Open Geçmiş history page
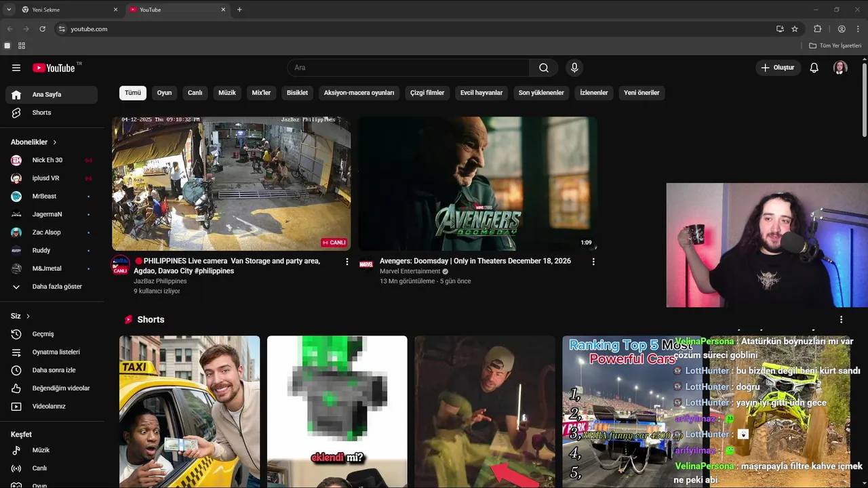The height and width of the screenshot is (488, 868). (x=52, y=334)
